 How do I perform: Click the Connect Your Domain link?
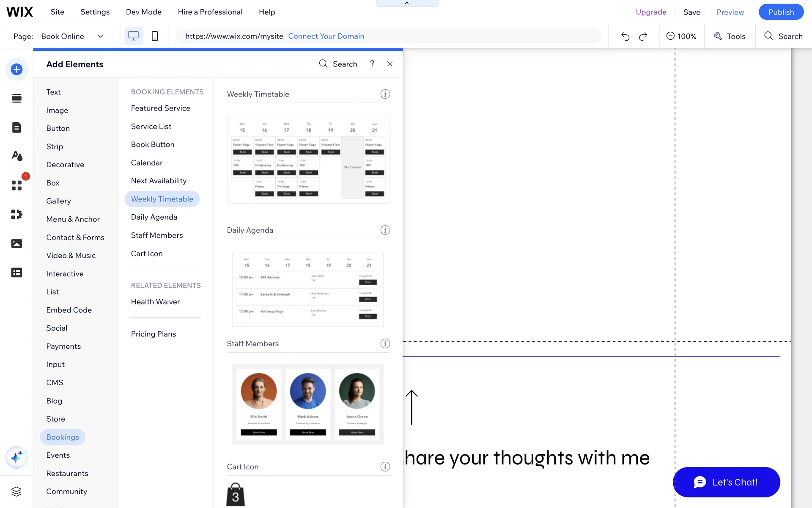click(x=326, y=36)
